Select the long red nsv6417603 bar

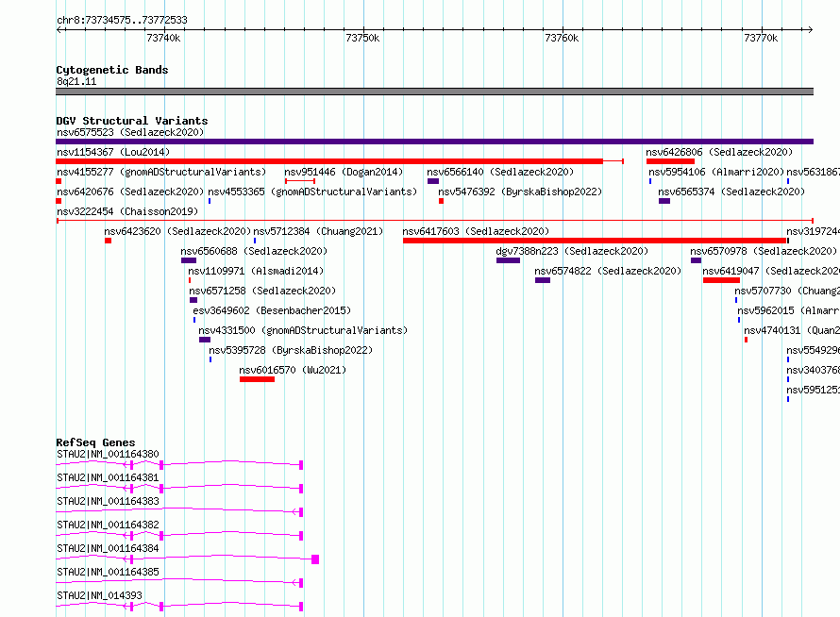595,241
